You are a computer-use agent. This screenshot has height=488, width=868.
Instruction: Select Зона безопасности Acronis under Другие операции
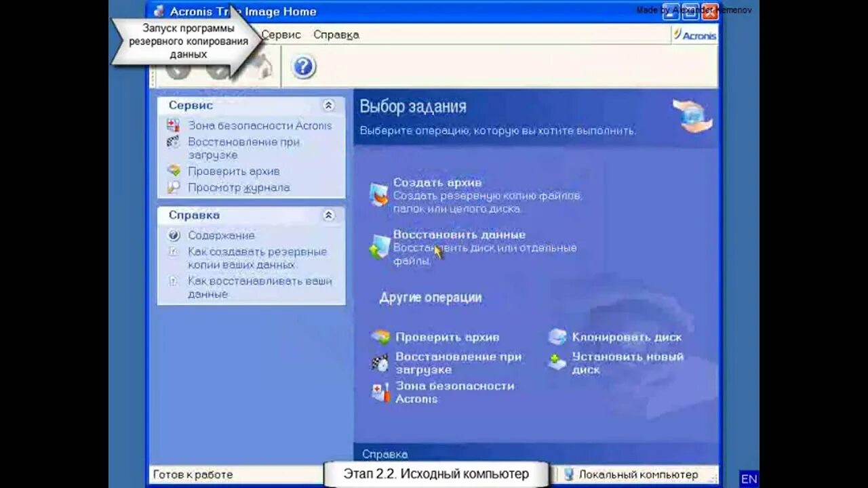tap(455, 392)
